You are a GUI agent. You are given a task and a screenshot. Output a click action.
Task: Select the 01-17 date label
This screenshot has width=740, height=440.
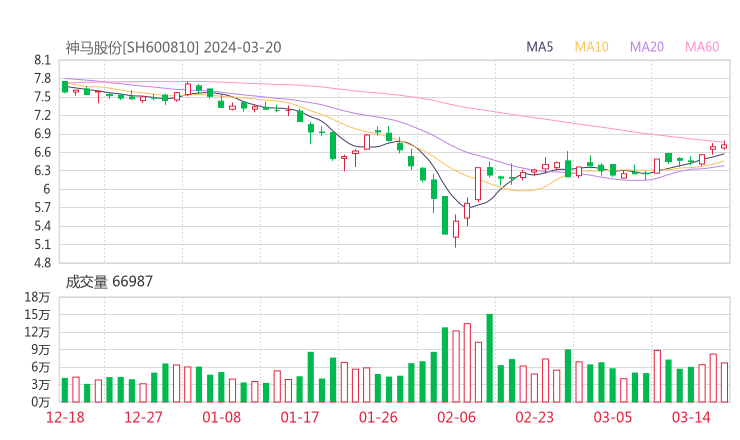pyautogui.click(x=300, y=417)
